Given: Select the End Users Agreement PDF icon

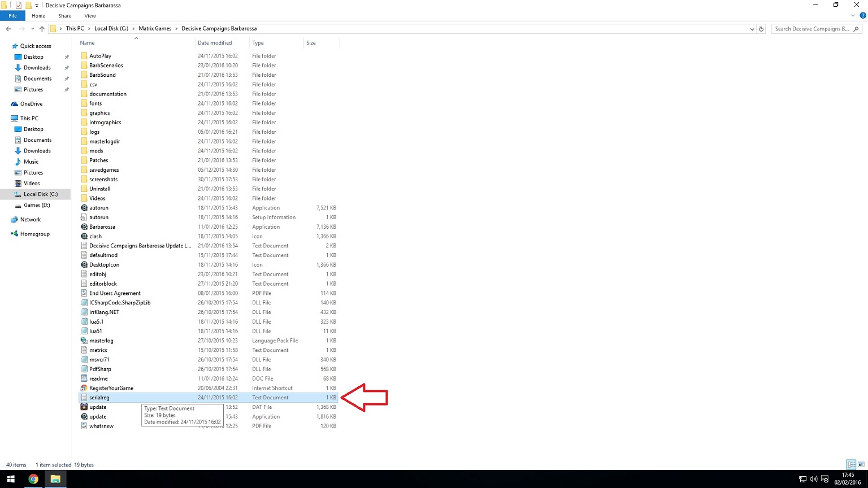Looking at the screenshot, I should click(x=84, y=293).
